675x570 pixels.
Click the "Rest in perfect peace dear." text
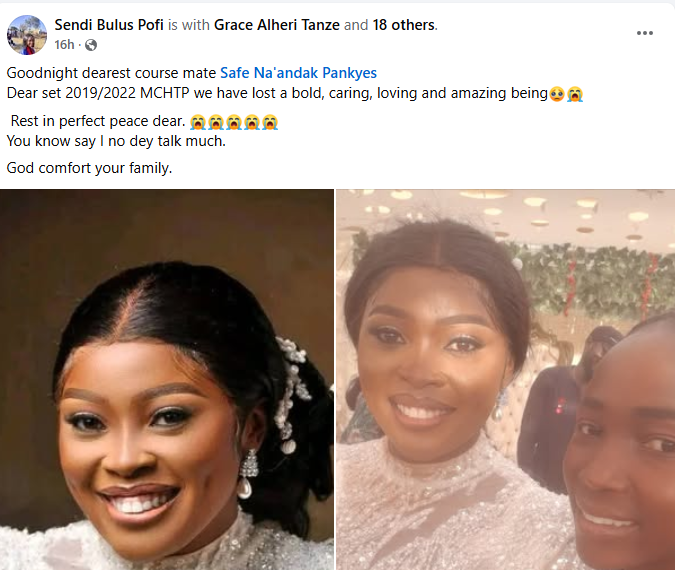97,121
